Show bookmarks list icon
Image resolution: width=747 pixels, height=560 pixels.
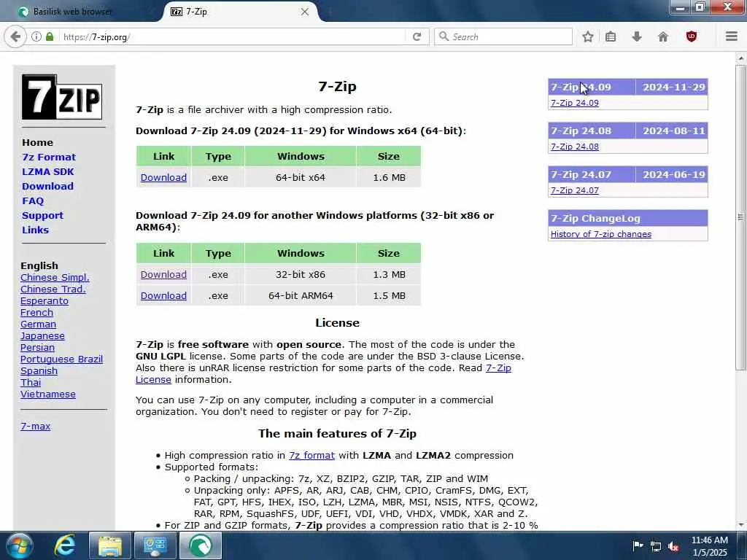(x=611, y=36)
